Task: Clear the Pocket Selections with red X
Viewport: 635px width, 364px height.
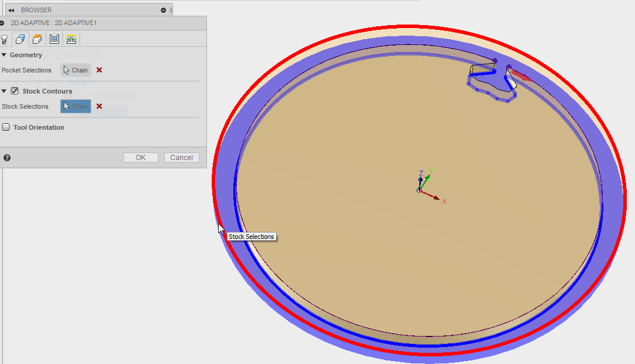Action: [99, 70]
